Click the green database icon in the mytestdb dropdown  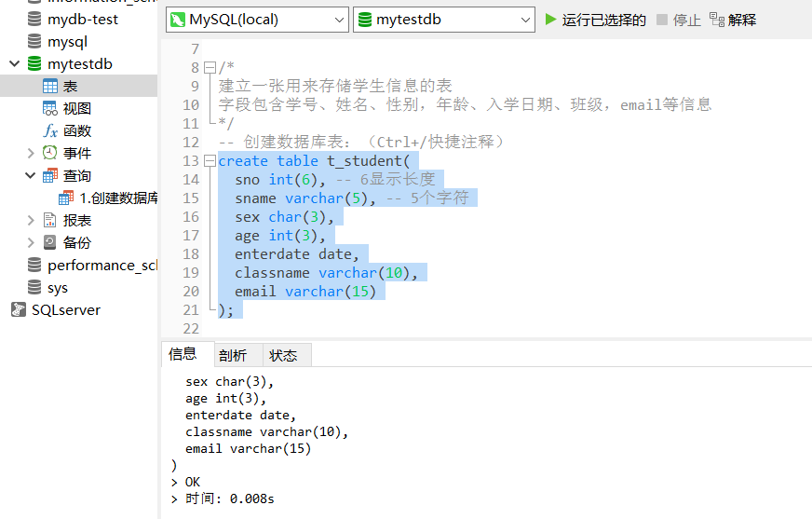coord(365,20)
